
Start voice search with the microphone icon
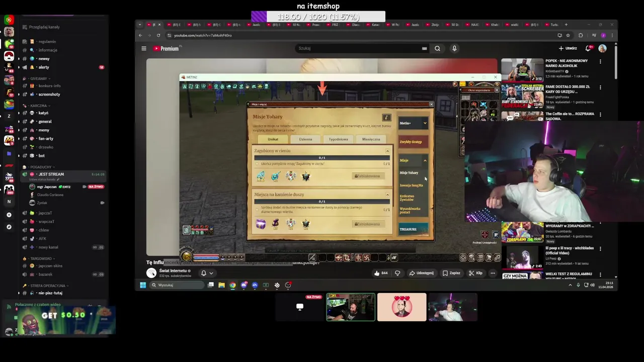tap(454, 48)
